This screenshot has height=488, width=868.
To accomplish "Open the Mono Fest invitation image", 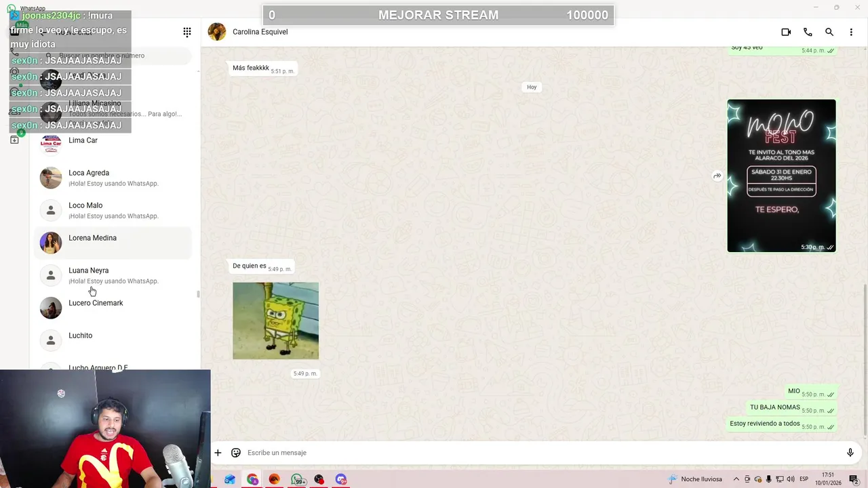I will point(781,176).
